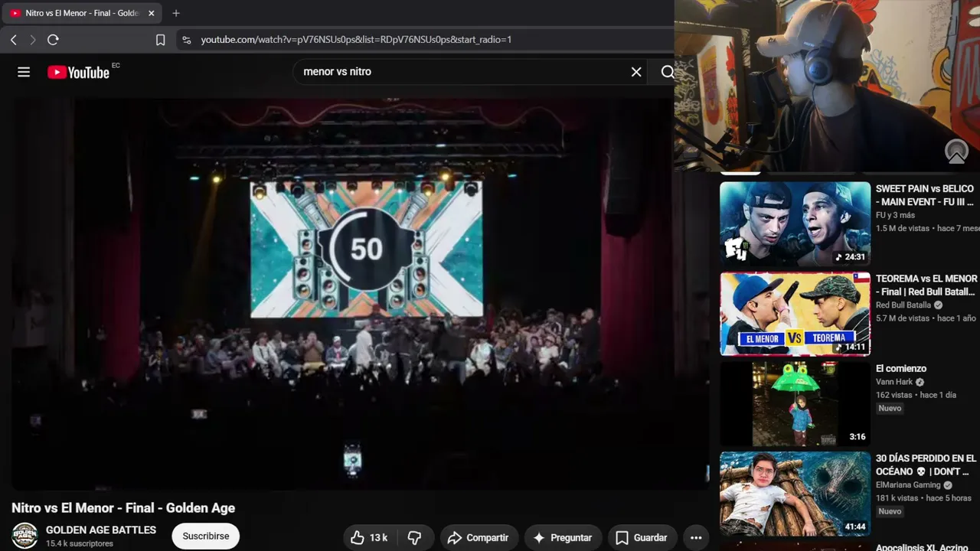Screen dimensions: 980x551
Task: Open TEOREMA vs EL MENOR thumbnail
Action: tap(795, 314)
